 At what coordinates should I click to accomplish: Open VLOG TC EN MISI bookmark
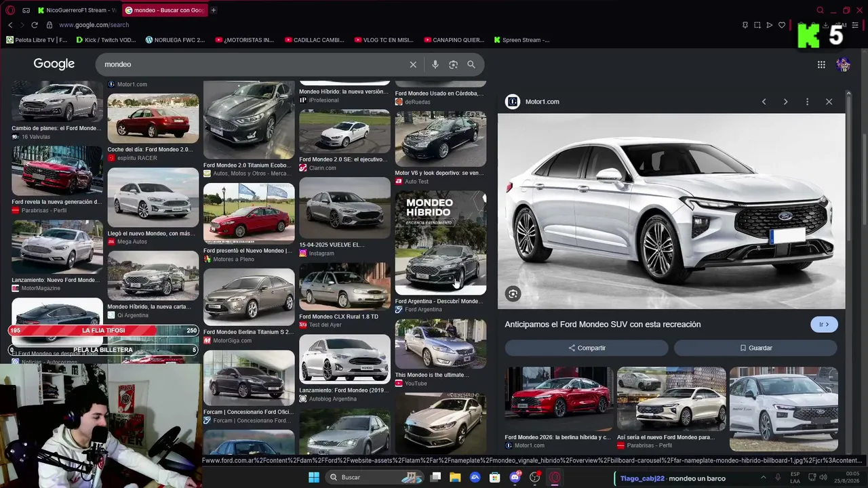383,40
